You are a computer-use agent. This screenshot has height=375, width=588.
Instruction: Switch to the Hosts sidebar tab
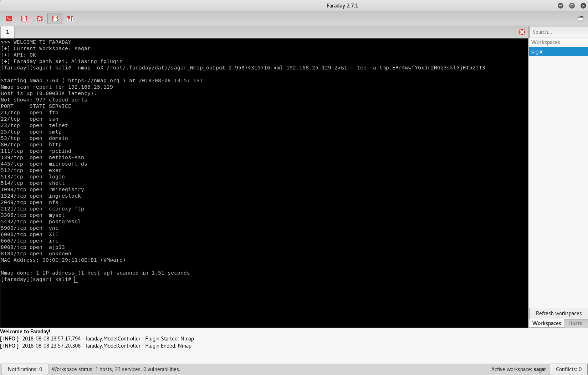[575, 323]
